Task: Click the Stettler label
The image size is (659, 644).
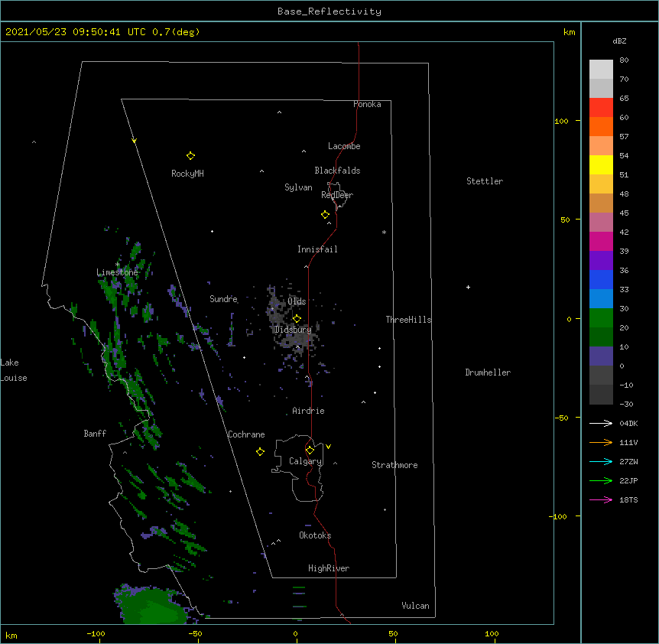Action: pyautogui.click(x=485, y=181)
